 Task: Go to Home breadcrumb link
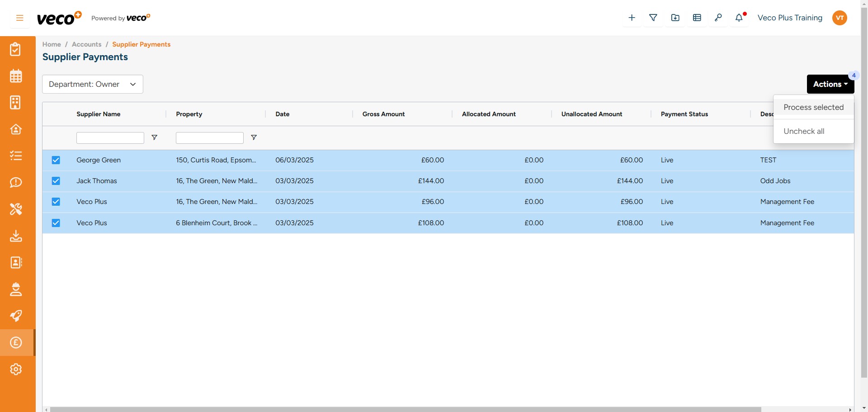(52, 44)
